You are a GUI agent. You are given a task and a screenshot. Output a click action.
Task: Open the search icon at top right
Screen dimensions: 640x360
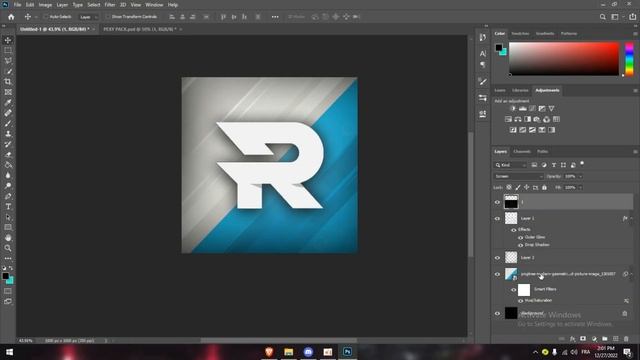(x=602, y=17)
